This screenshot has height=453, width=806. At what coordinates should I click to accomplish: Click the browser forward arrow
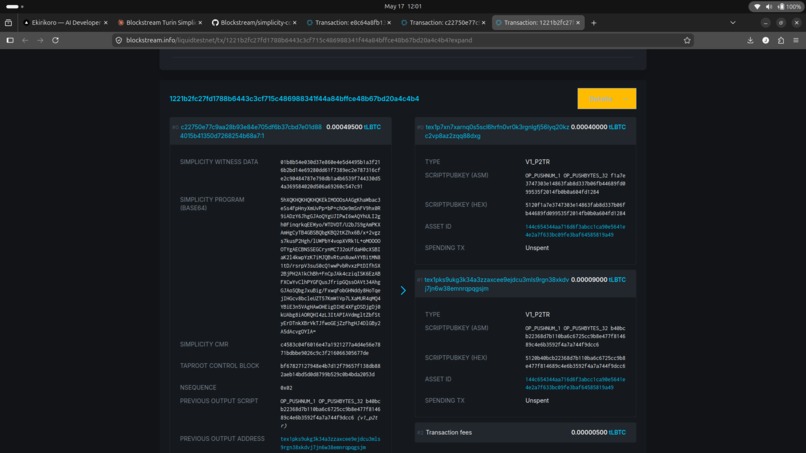pyautogui.click(x=40, y=40)
